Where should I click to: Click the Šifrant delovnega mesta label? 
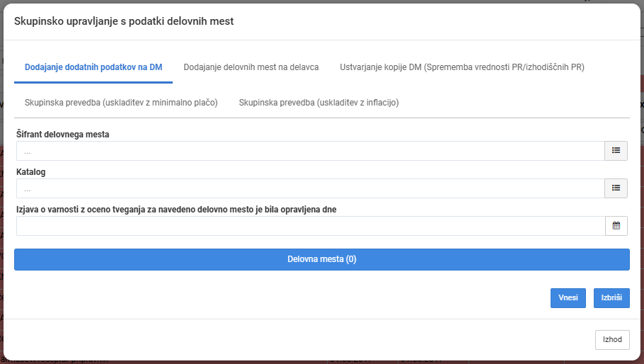[63, 135]
